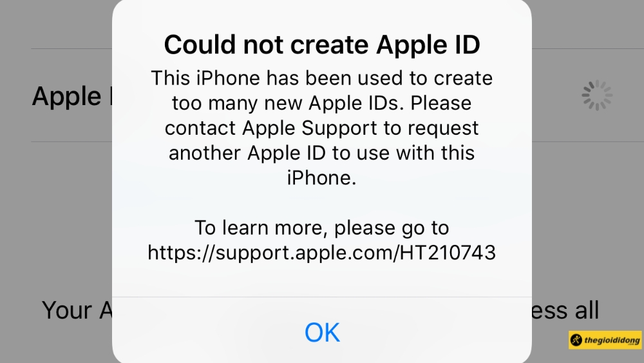Click the thegioididong watermark logo emblem

576,340
